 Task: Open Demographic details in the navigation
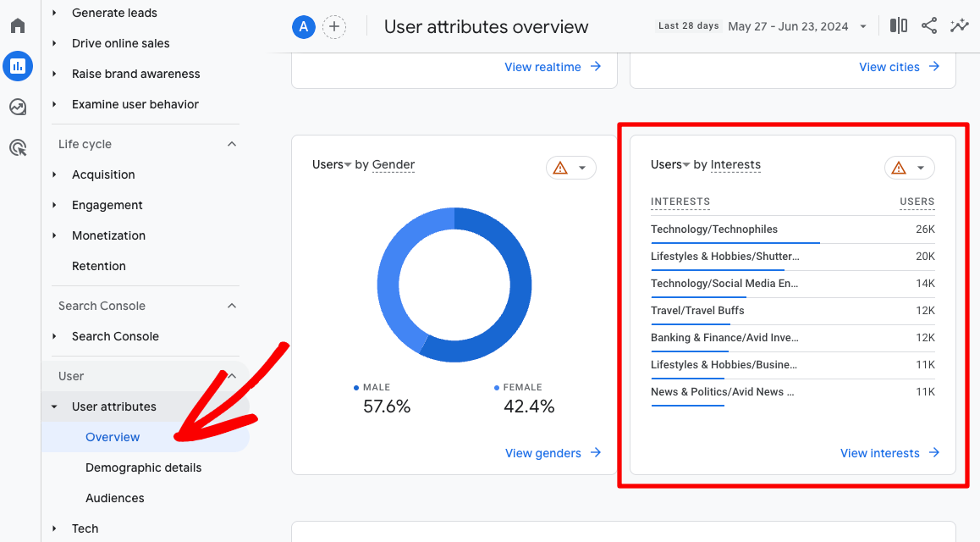pos(143,467)
